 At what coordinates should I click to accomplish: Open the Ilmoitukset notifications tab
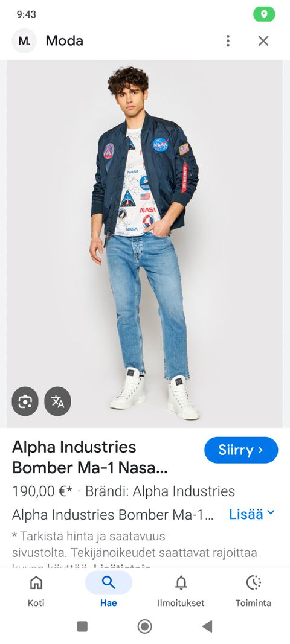pos(181,591)
